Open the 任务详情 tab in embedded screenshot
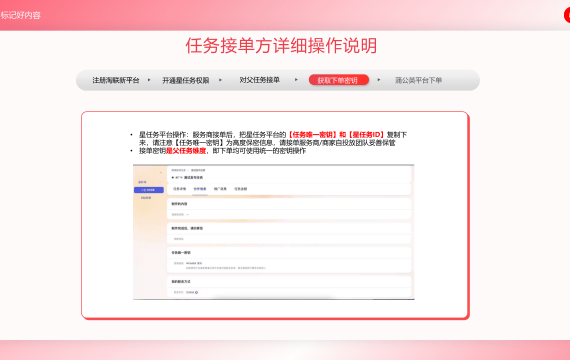Image resolution: width=570 pixels, height=360 pixels. click(180, 189)
